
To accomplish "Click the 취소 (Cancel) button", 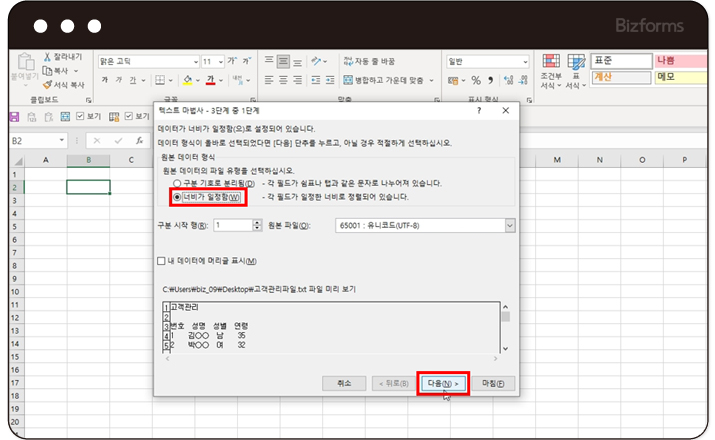I will (344, 383).
